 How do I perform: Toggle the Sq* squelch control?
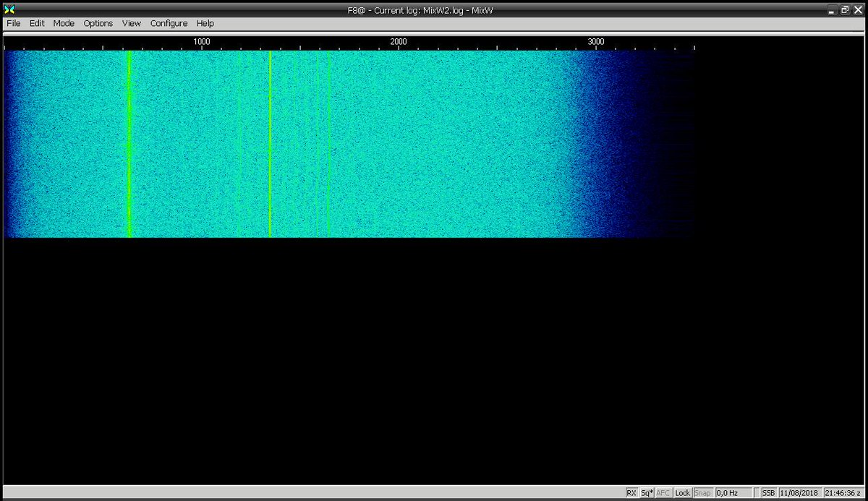click(647, 492)
